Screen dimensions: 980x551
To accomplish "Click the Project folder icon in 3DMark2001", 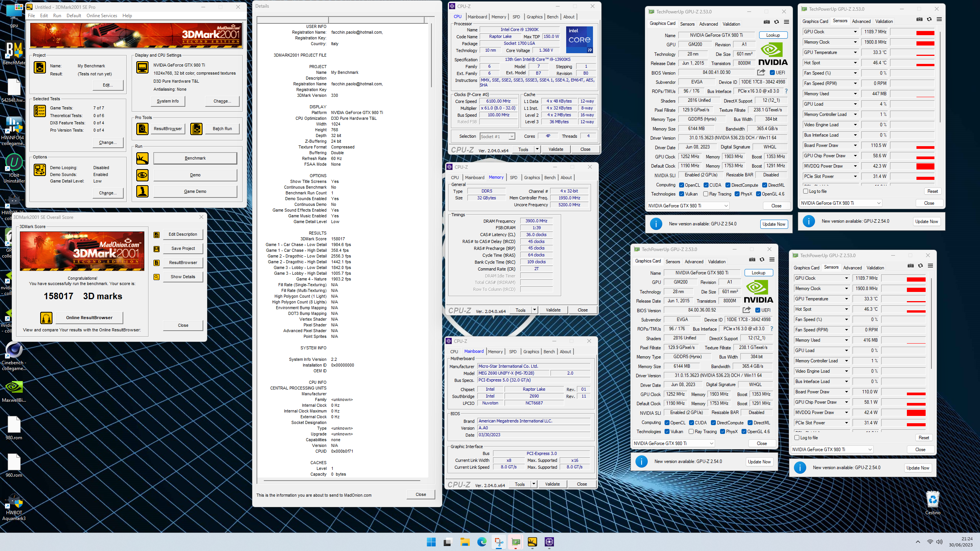I will (40, 67).
